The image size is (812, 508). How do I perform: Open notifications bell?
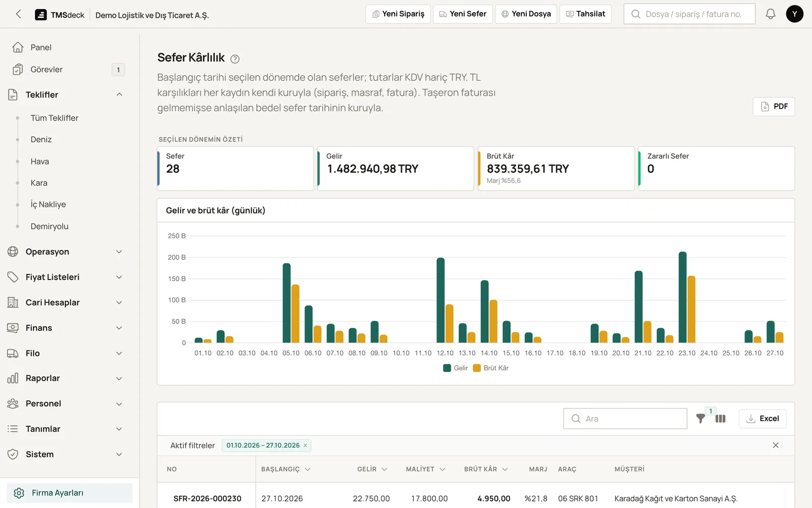coord(770,14)
